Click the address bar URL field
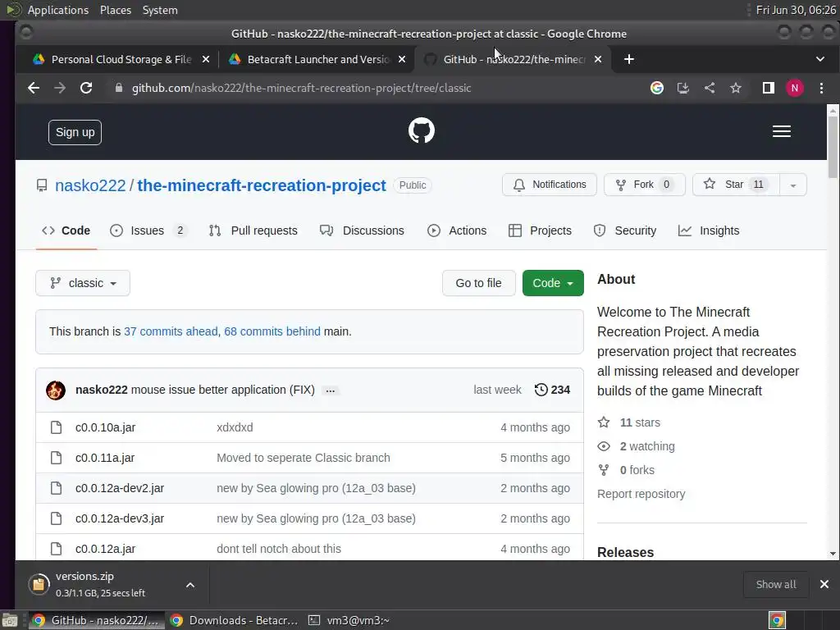Viewport: 840px width, 630px height. pyautogui.click(x=302, y=88)
